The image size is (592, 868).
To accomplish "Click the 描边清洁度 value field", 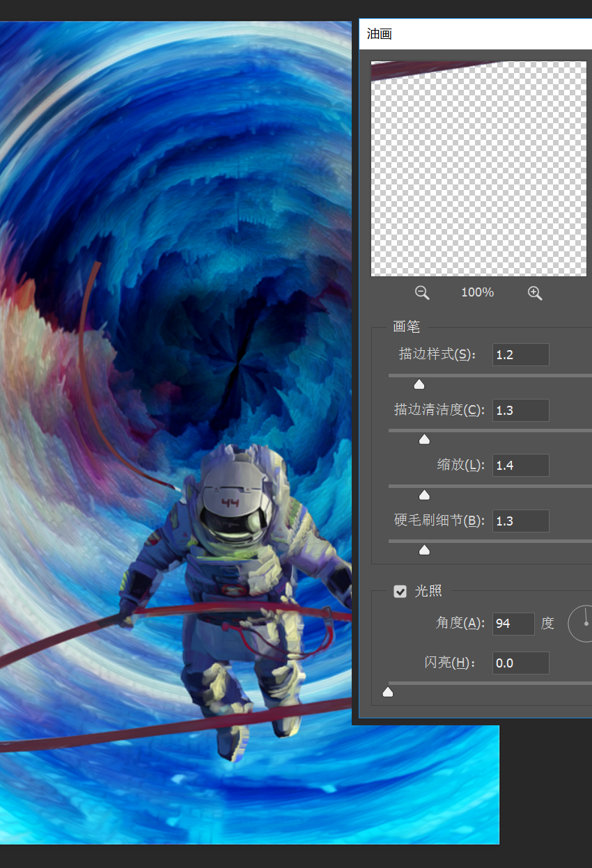I will click(521, 410).
